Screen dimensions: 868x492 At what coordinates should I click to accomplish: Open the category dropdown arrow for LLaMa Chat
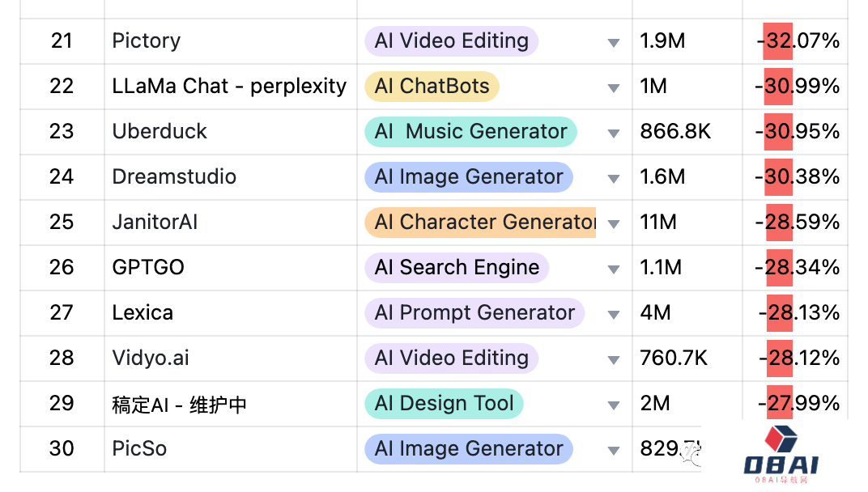pyautogui.click(x=614, y=88)
